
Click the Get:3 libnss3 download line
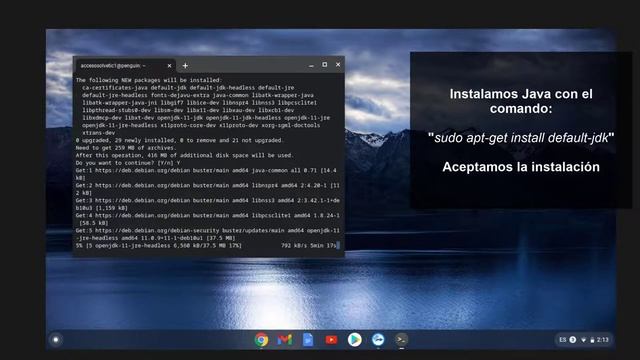pyautogui.click(x=208, y=204)
